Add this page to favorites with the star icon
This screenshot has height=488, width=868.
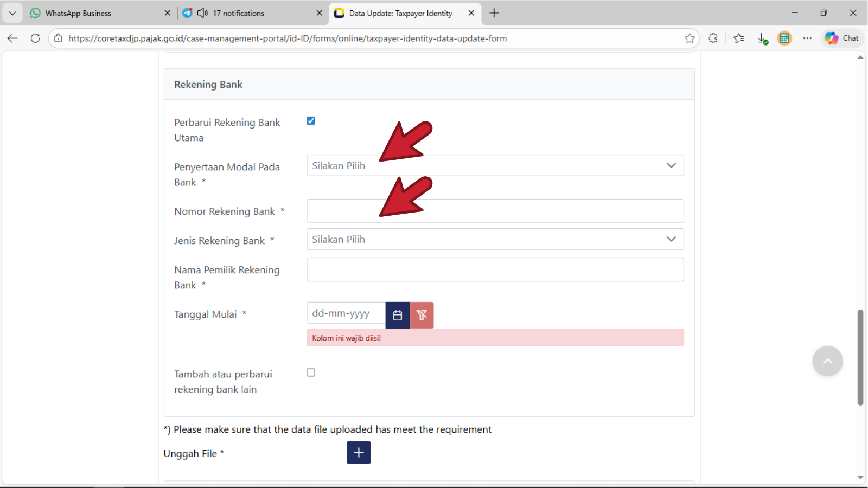[690, 38]
